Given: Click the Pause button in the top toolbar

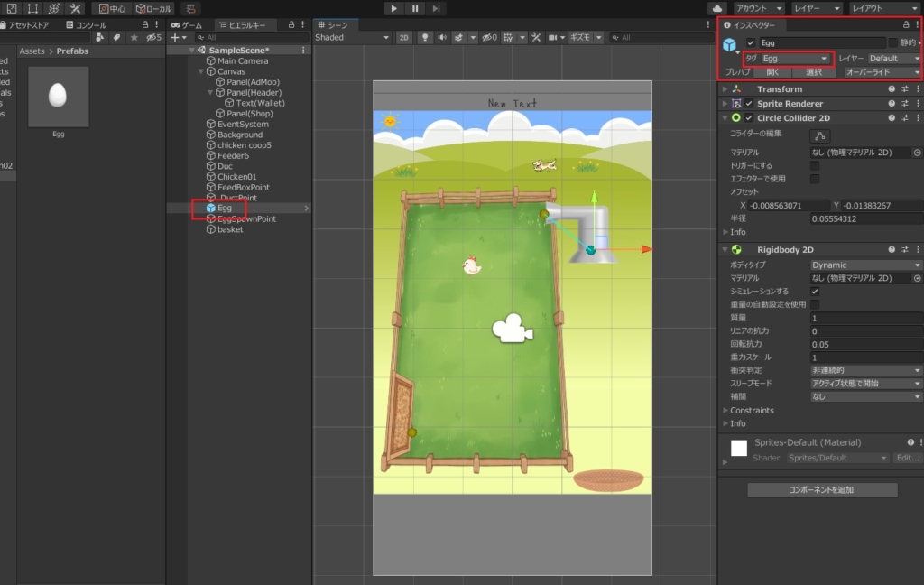Looking at the screenshot, I should 415,8.
